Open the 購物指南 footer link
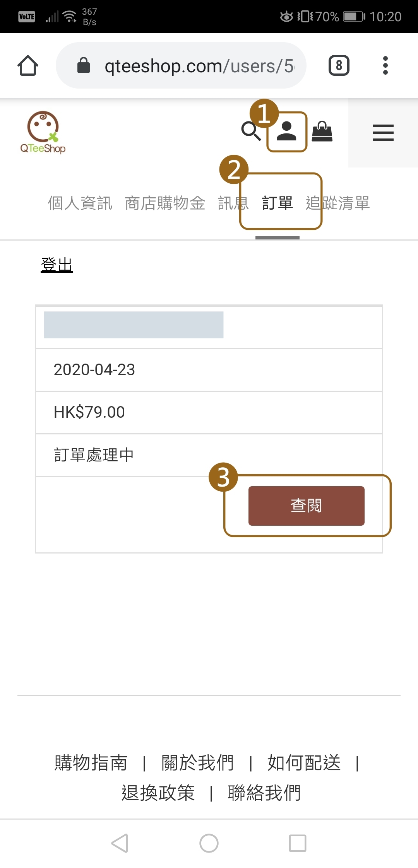418x868 pixels. point(91,763)
